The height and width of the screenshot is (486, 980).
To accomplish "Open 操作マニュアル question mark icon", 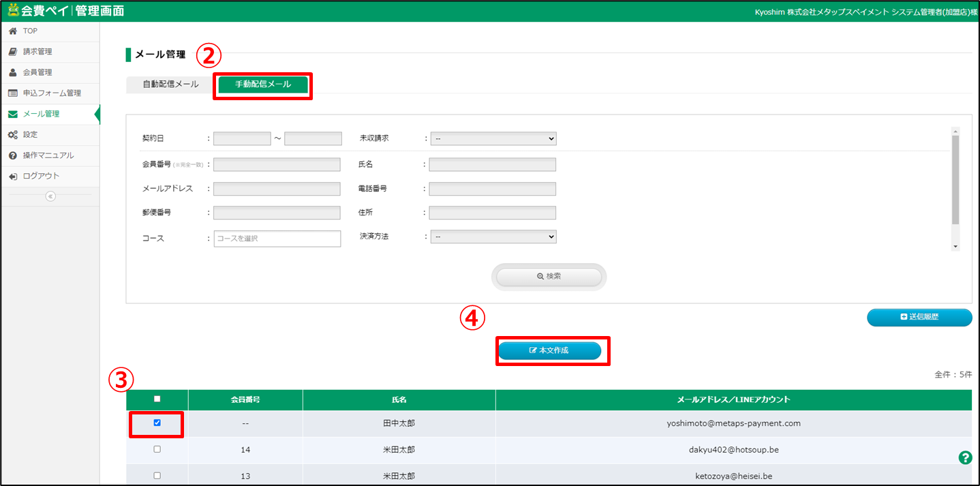I will [12, 155].
